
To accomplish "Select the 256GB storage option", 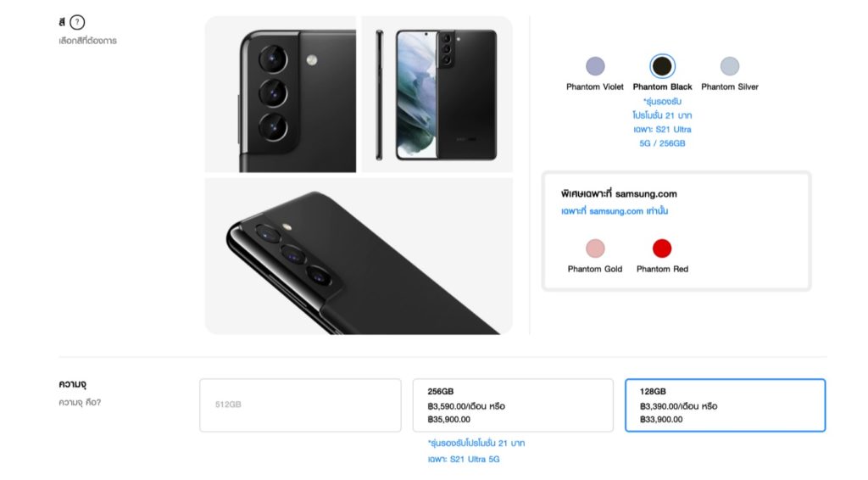I will click(x=513, y=405).
